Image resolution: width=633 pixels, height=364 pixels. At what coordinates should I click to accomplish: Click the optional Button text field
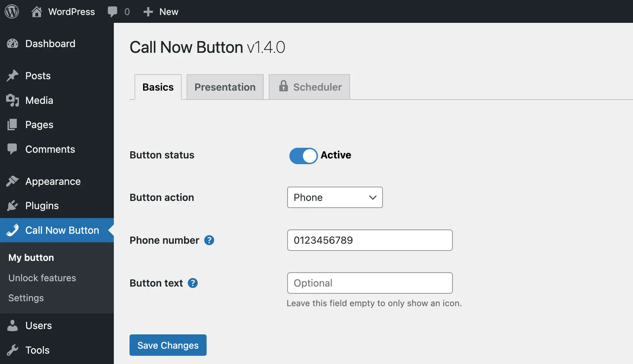370,283
